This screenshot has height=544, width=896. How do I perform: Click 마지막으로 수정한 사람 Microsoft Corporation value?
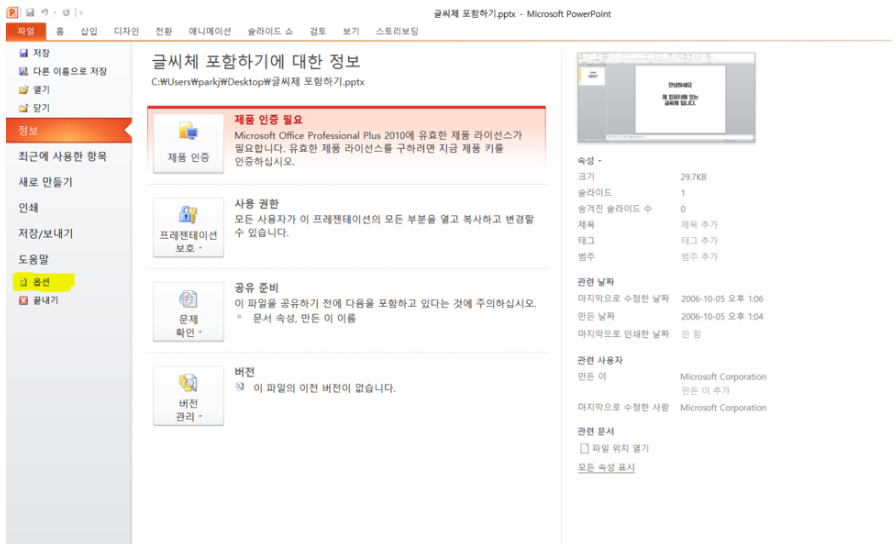coord(723,407)
